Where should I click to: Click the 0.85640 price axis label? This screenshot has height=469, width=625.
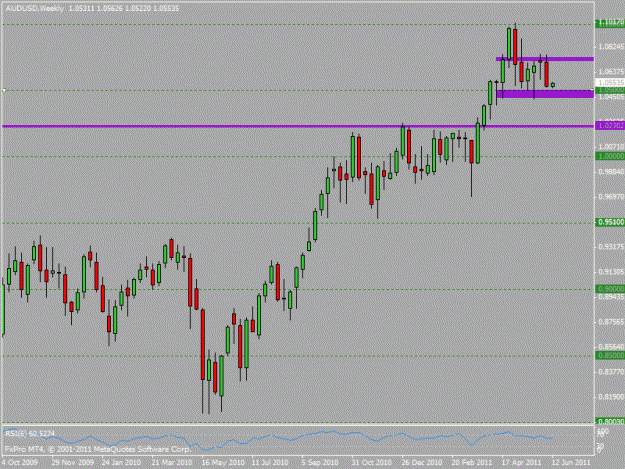pyautogui.click(x=611, y=347)
